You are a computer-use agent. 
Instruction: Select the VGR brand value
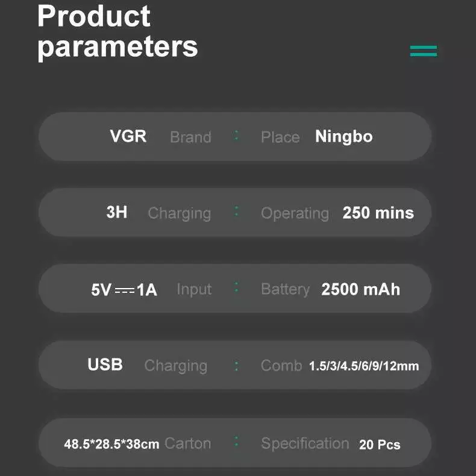pyautogui.click(x=128, y=136)
